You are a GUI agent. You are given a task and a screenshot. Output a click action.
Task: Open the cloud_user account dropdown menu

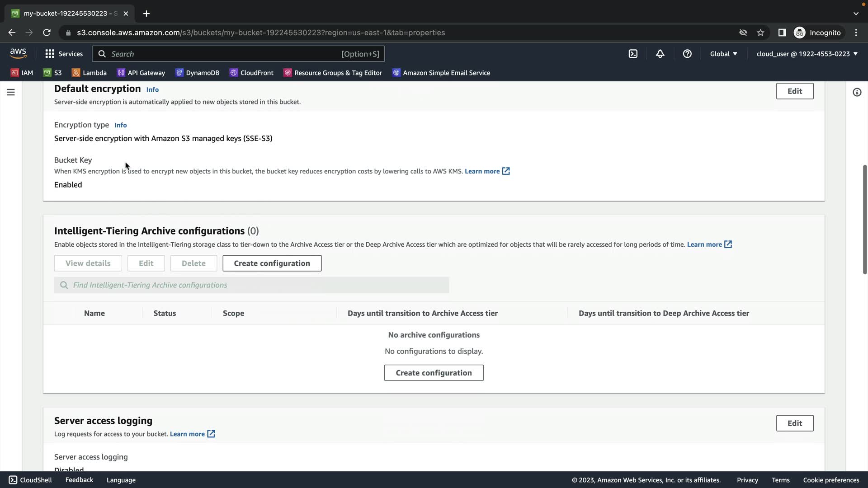click(807, 54)
